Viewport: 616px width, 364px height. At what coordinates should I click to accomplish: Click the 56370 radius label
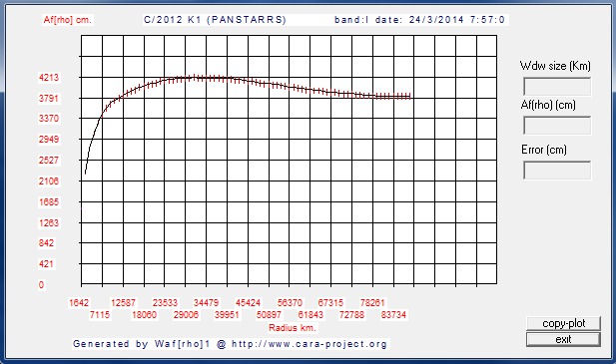[290, 303]
